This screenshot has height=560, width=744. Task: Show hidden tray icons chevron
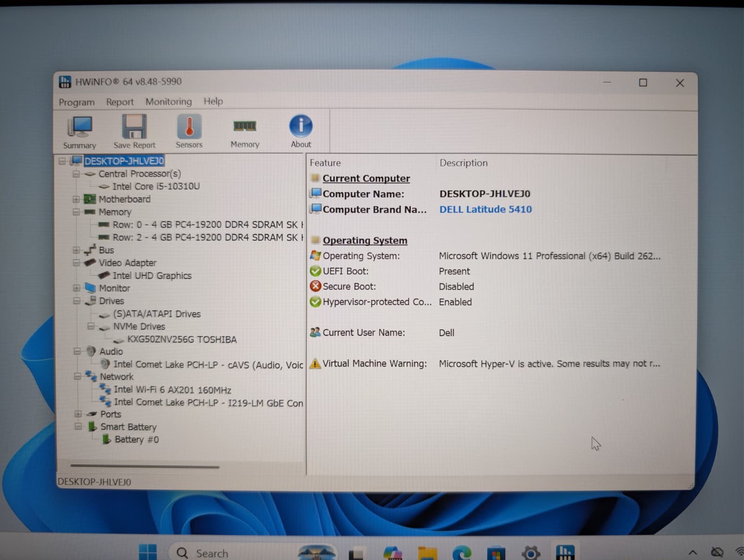(693, 553)
